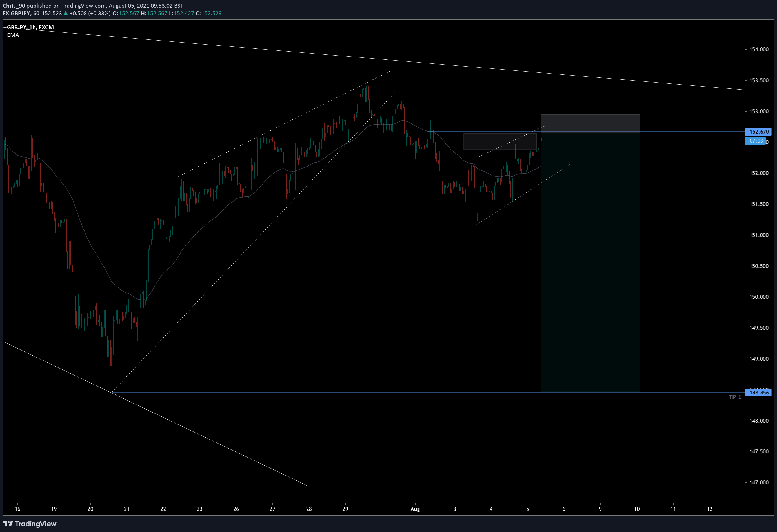This screenshot has width=777, height=532.
Task: Click date 21 on the time axis
Action: 127,509
